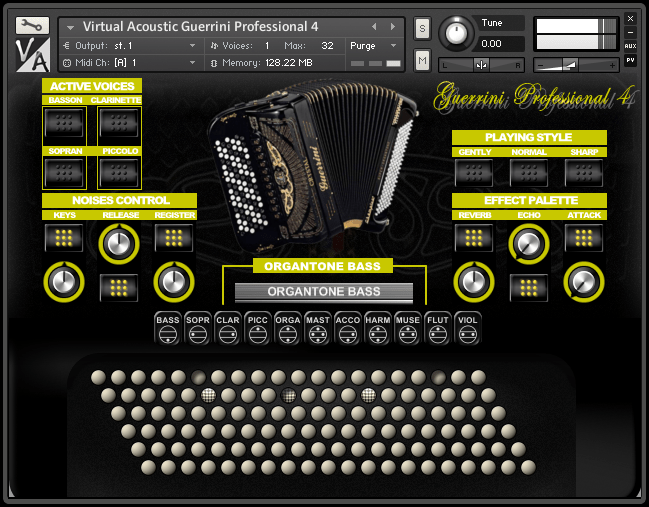
Task: Toggle the SOPRAN active voice
Action: click(x=64, y=173)
